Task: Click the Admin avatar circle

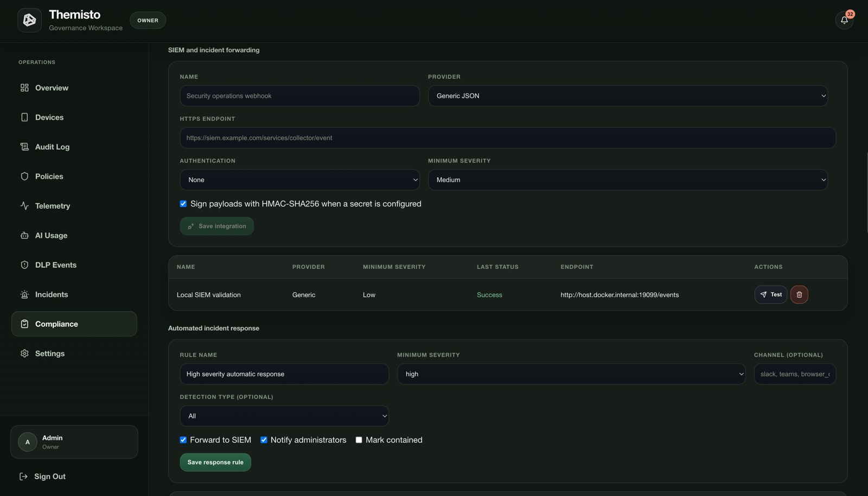Action: point(28,442)
